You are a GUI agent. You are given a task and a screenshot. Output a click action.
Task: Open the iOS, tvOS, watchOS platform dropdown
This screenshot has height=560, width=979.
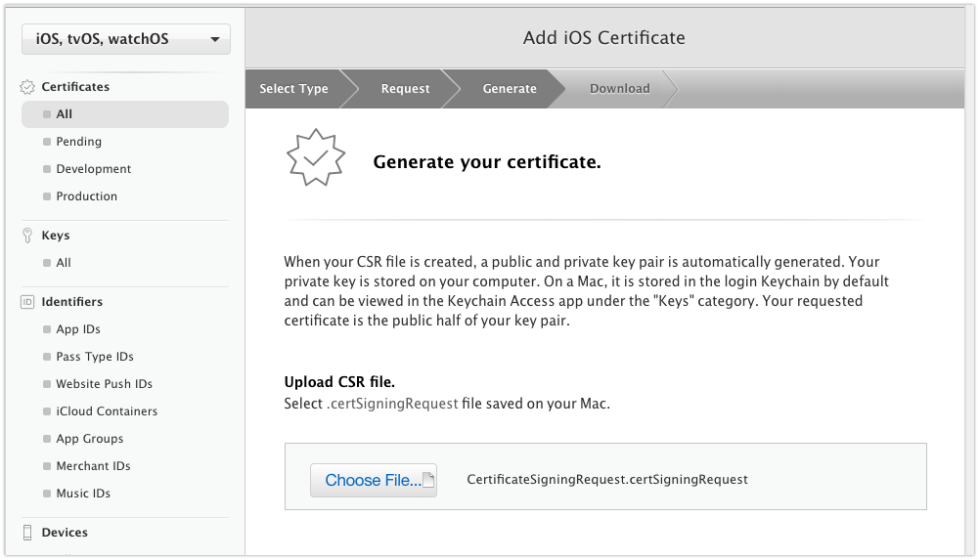[x=126, y=39]
